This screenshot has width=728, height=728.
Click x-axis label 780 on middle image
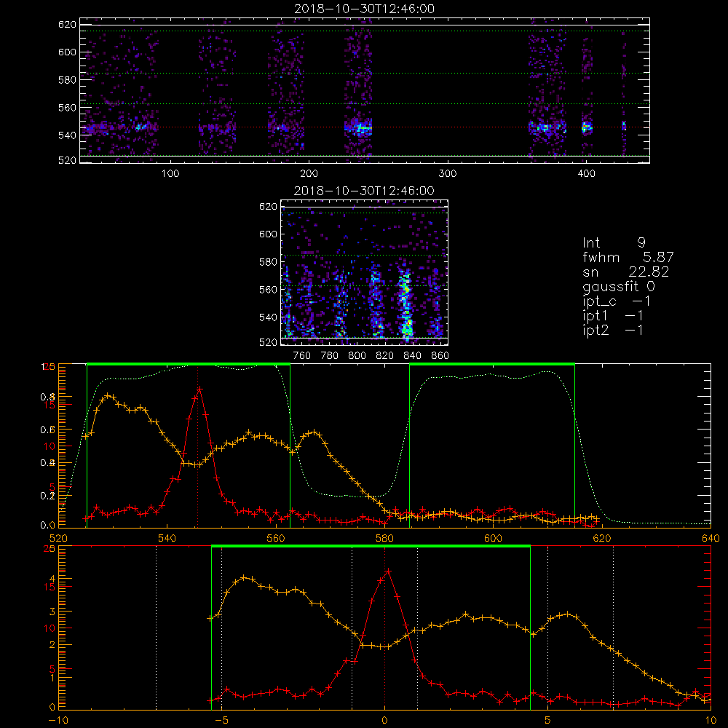click(330, 356)
